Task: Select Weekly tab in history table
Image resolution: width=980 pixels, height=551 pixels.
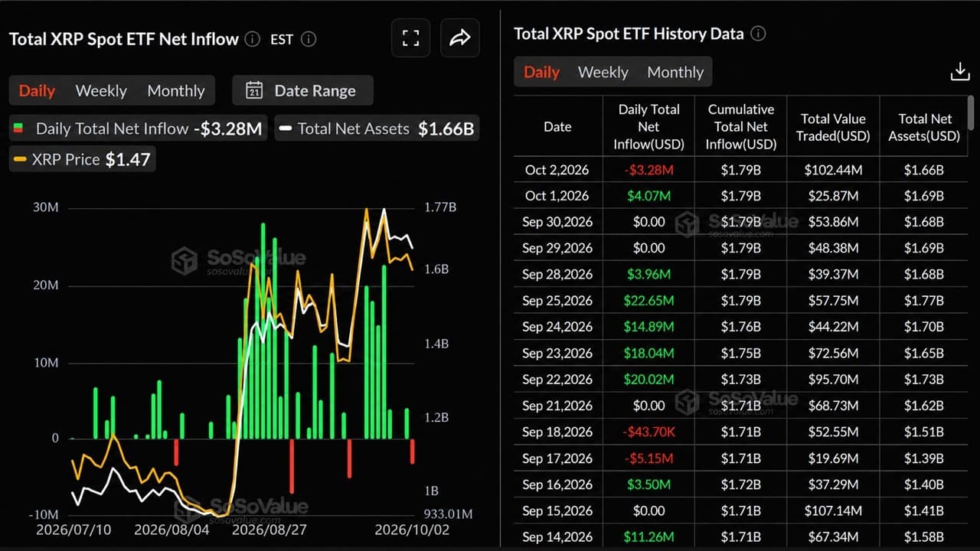Action: 603,72
